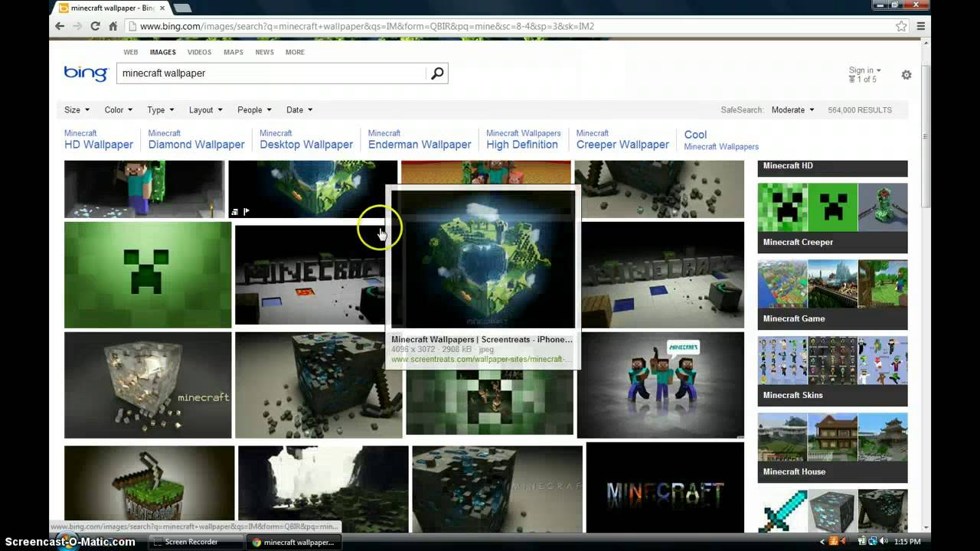
Task: Expand the Sign in dropdown
Action: click(x=864, y=70)
